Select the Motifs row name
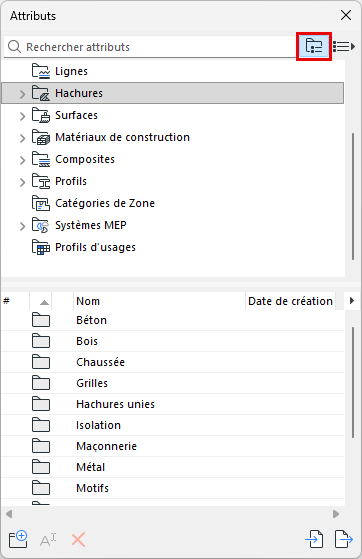 (x=92, y=488)
